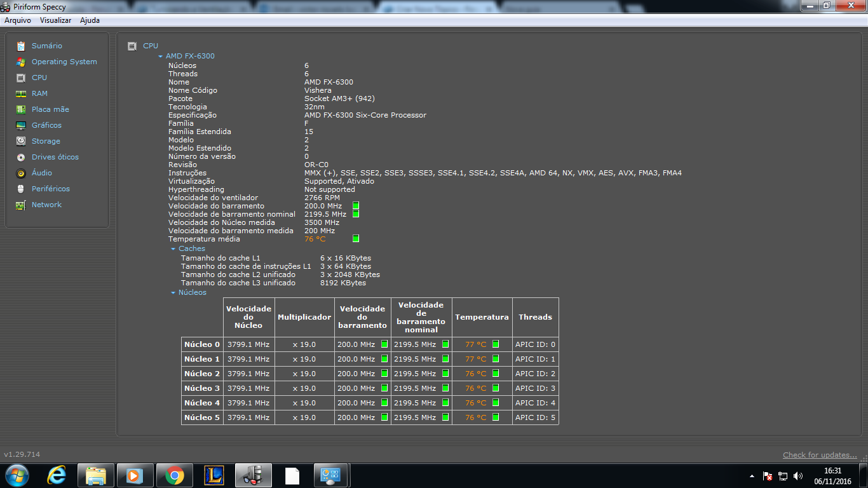Viewport: 868px width, 488px height.
Task: Select Gráficos label in sidebar
Action: (46, 125)
